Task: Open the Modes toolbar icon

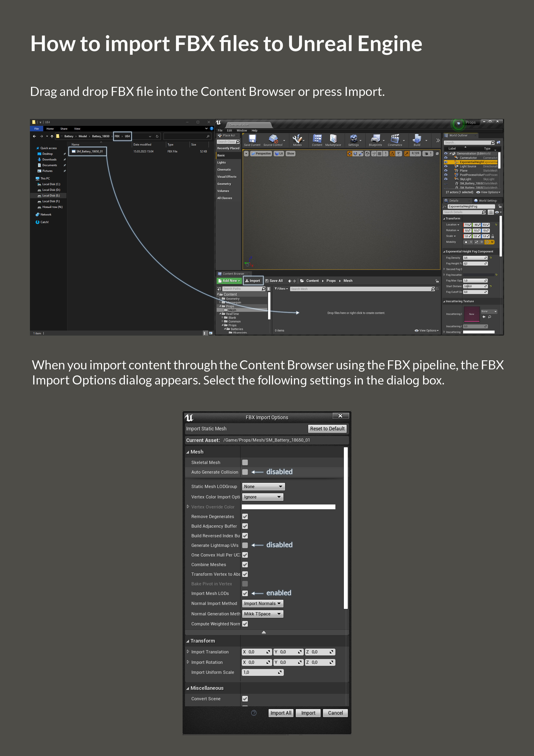Action: [x=297, y=139]
